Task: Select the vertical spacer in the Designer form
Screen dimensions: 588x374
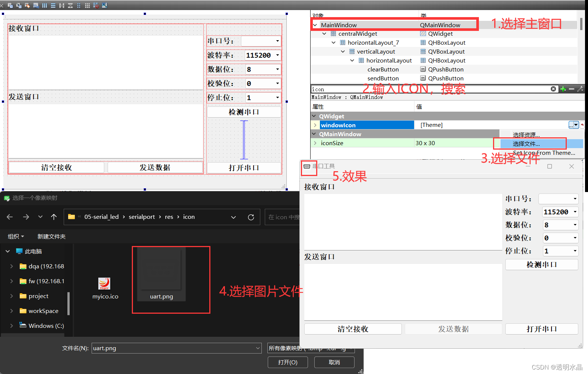Action: pyautogui.click(x=244, y=140)
